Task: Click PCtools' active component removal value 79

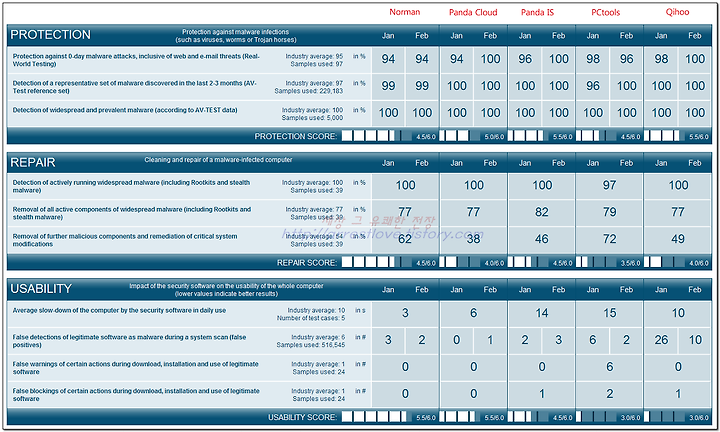Action: tap(609, 212)
